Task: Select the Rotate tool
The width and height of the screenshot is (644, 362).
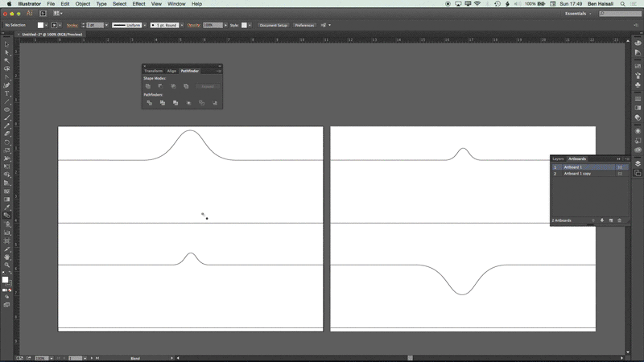Action: tap(6, 142)
